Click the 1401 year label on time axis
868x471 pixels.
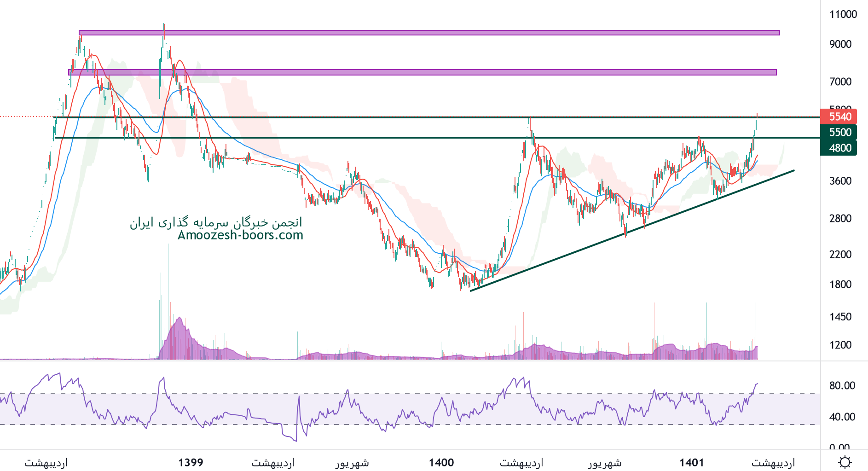(692, 462)
